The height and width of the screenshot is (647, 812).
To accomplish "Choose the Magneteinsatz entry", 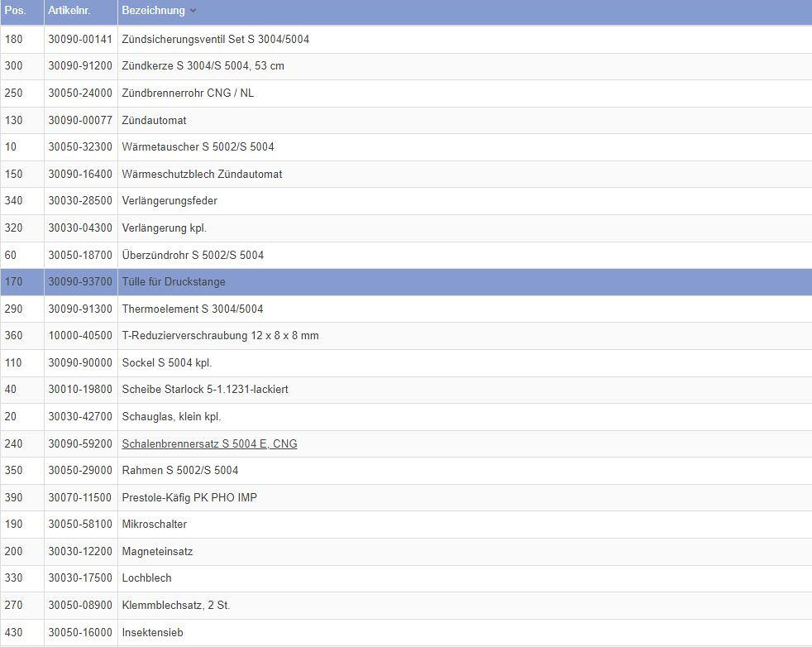I will point(157,551).
